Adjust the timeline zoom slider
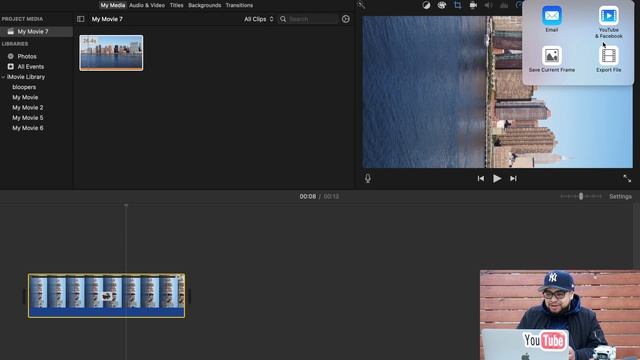 click(581, 196)
